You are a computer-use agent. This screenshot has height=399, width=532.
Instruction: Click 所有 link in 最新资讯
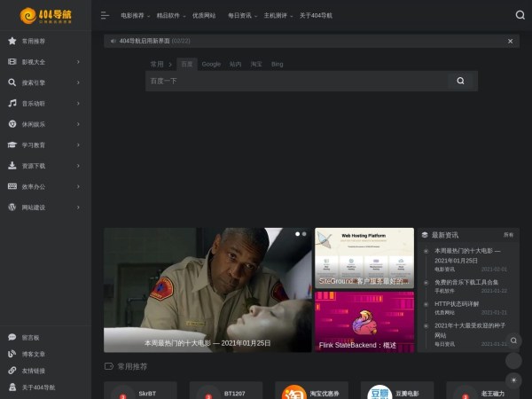tap(508, 235)
